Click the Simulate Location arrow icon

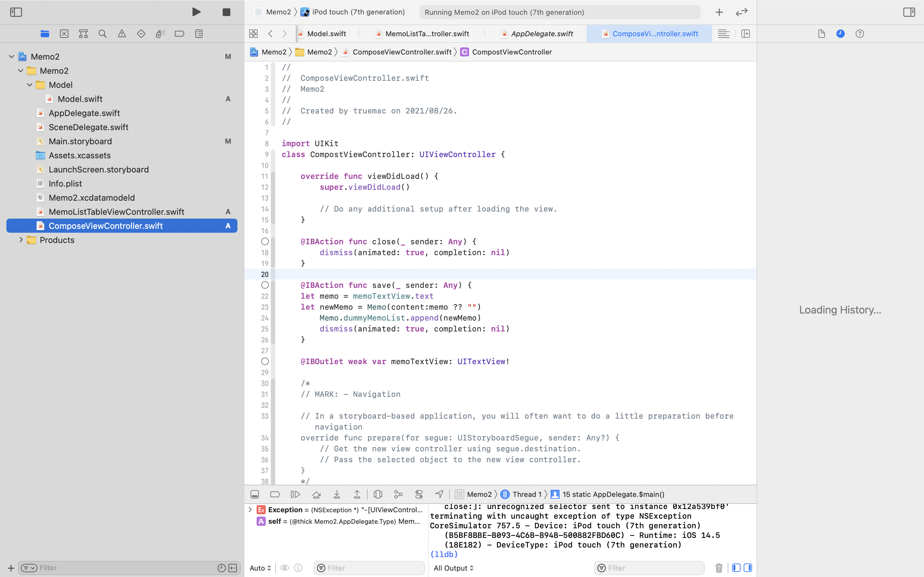[440, 494]
